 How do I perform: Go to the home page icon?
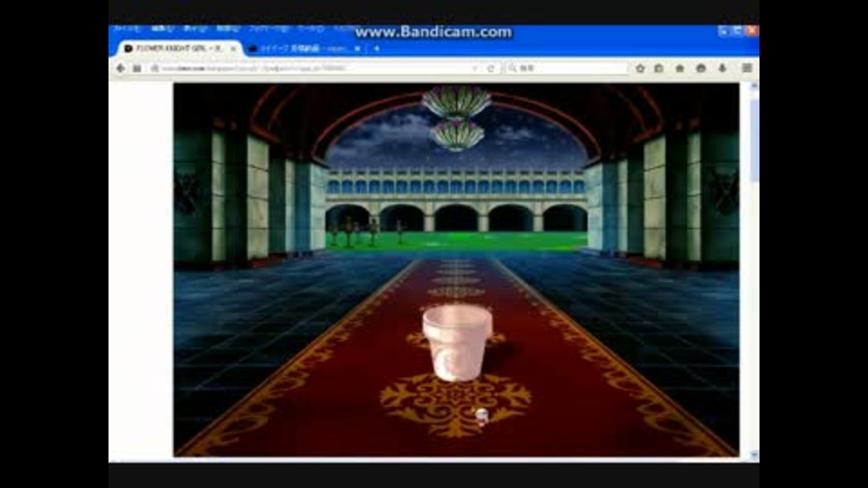click(x=680, y=68)
